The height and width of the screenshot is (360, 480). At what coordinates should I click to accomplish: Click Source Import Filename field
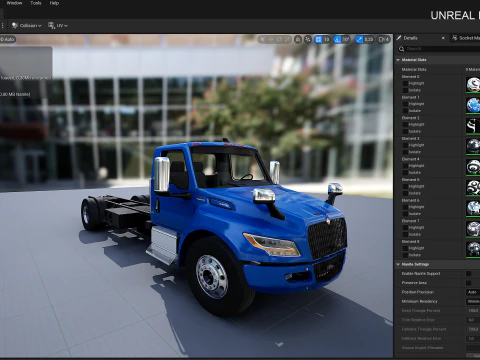473,348
